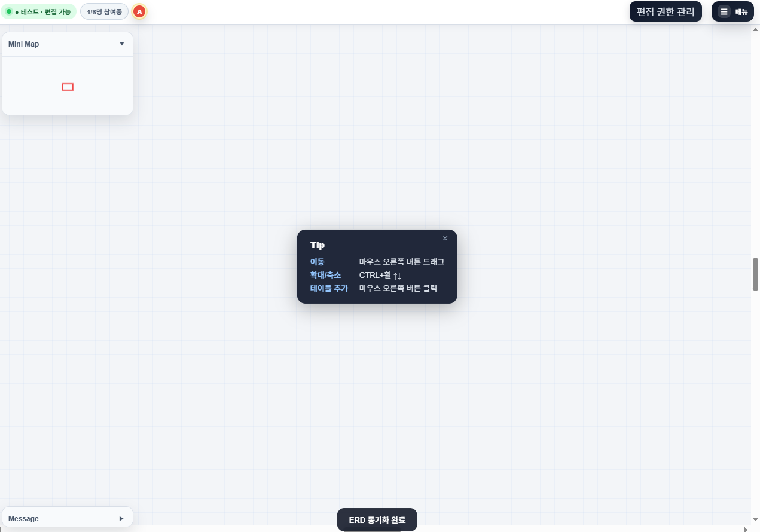The image size is (760, 532).
Task: Click the horizontal scroll right arrow
Action: (x=745, y=529)
